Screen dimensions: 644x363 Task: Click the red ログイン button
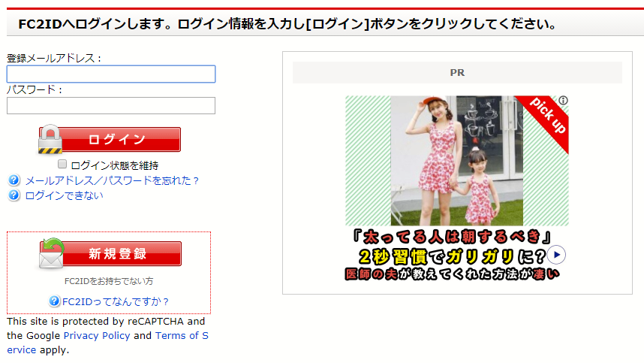coord(110,139)
